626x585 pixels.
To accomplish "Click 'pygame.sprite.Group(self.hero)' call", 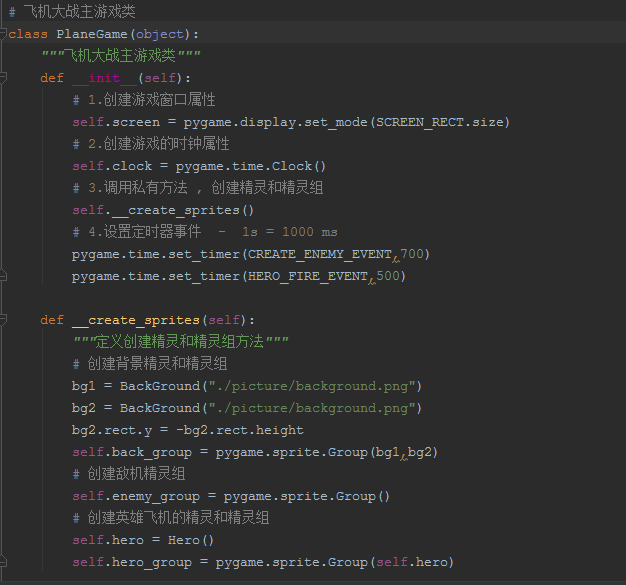I will point(335,562).
